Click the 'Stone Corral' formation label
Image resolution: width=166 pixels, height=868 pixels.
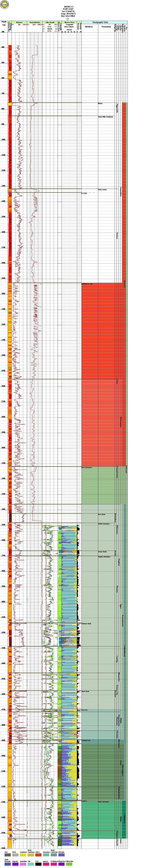[x=102, y=190]
